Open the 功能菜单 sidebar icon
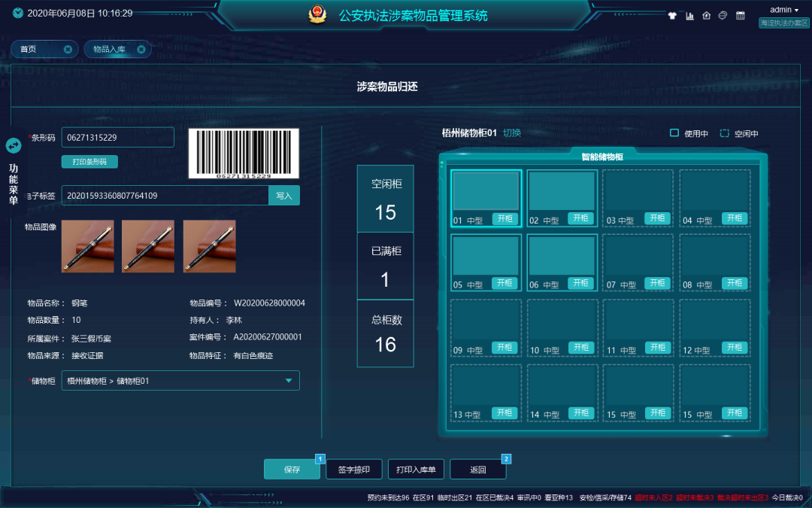 (13, 147)
